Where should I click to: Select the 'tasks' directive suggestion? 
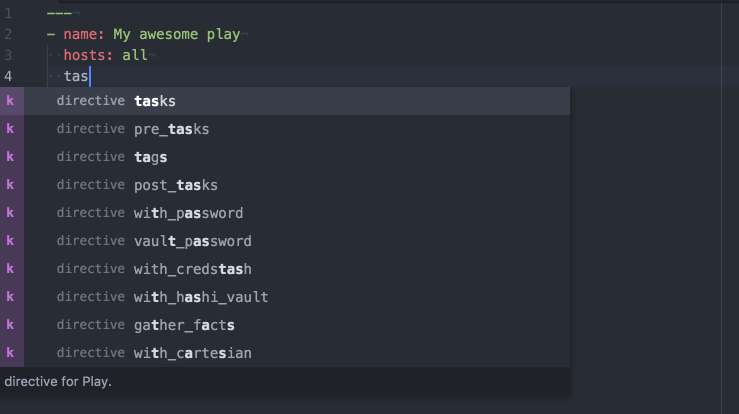285,101
